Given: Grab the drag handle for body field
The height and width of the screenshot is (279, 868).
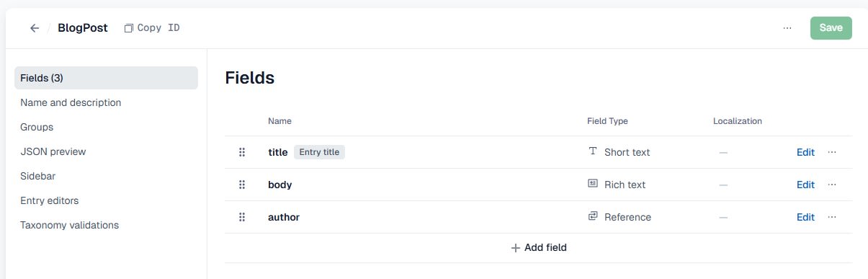Looking at the screenshot, I should tap(242, 185).
